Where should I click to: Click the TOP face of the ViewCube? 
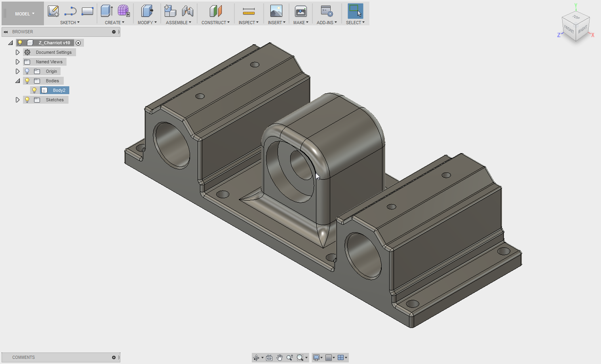coord(576,18)
